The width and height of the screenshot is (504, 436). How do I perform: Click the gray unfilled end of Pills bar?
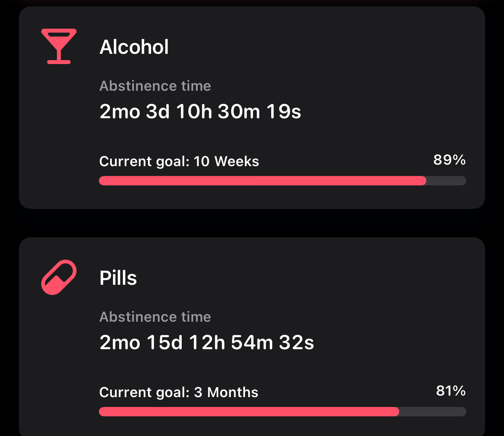coord(433,412)
